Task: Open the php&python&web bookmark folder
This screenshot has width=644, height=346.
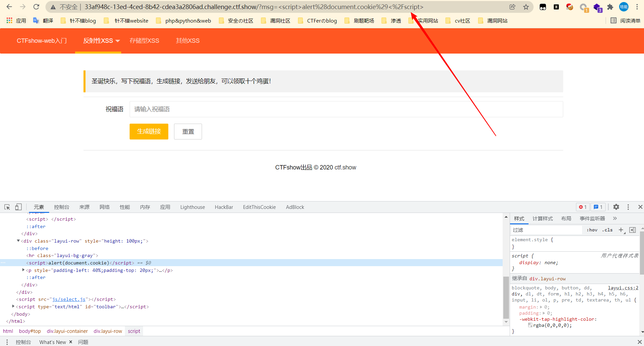Action: coord(183,21)
